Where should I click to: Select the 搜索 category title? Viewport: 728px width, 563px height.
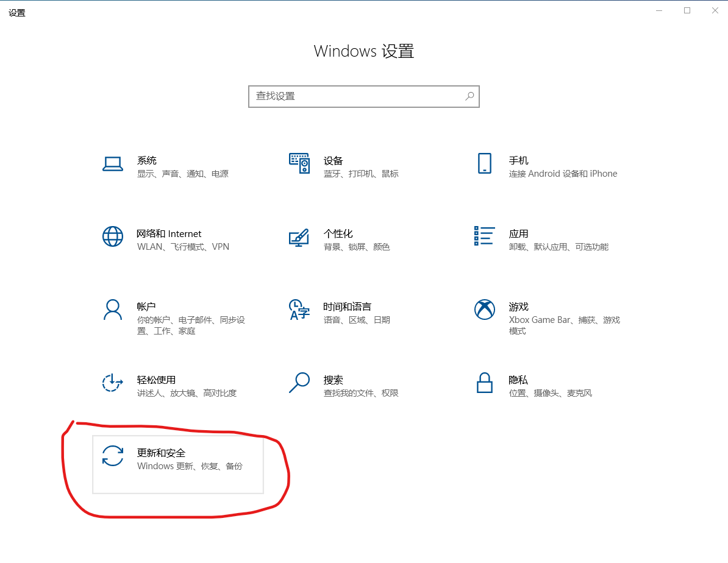[333, 380]
